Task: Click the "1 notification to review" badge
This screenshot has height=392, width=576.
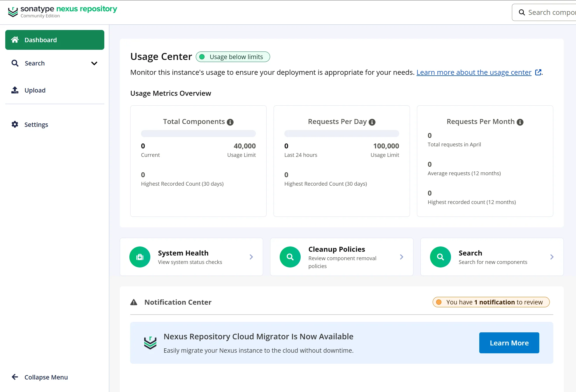Action: (491, 302)
